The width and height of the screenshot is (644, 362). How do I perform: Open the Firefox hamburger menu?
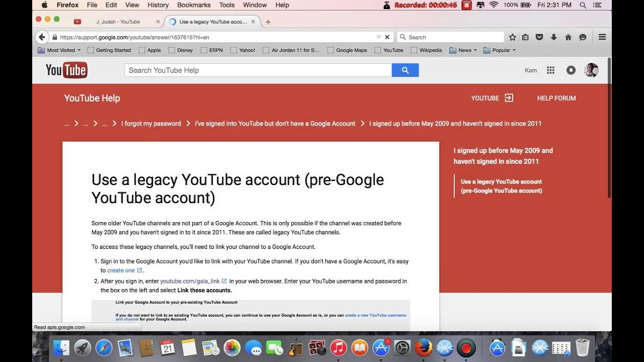tap(602, 37)
